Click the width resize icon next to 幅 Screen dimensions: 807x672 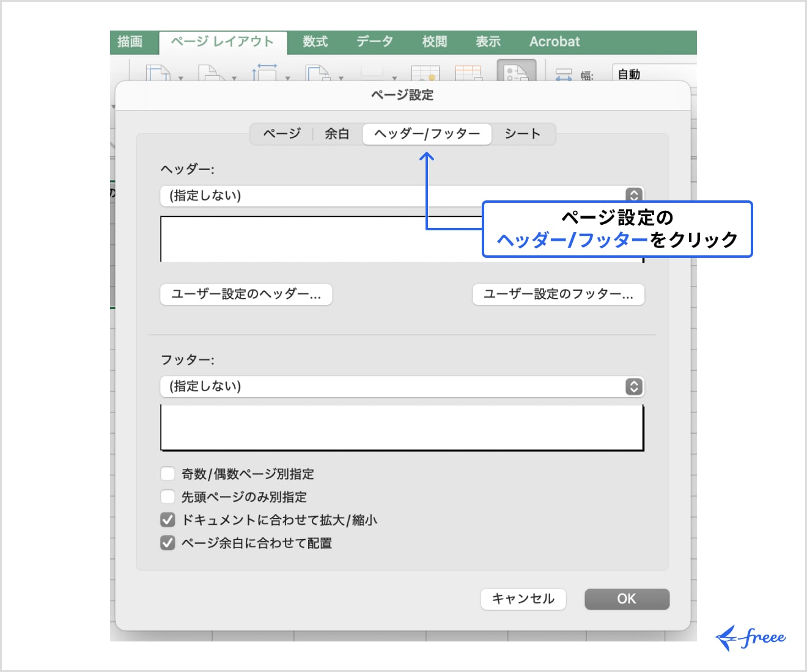563,73
